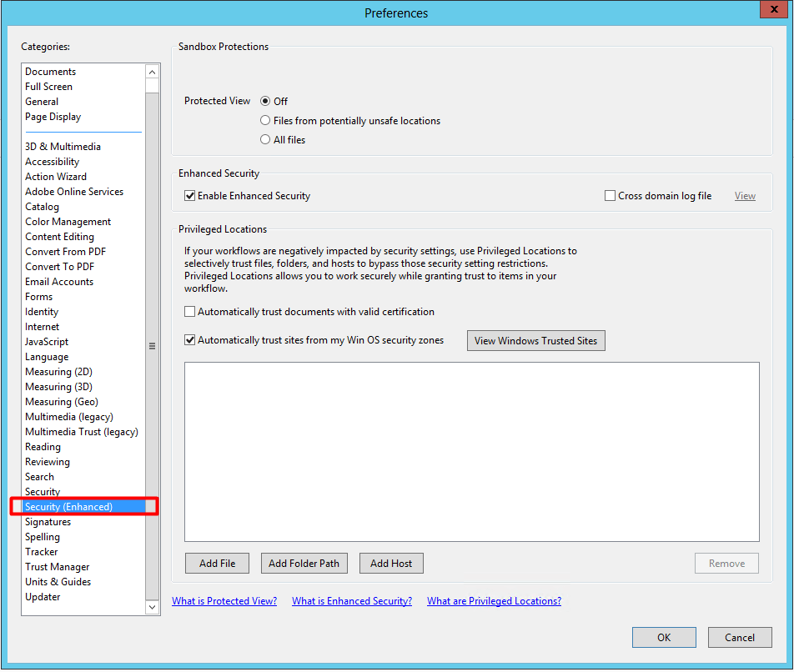The image size is (794, 672).
Task: Click the Add File button
Action: [217, 563]
